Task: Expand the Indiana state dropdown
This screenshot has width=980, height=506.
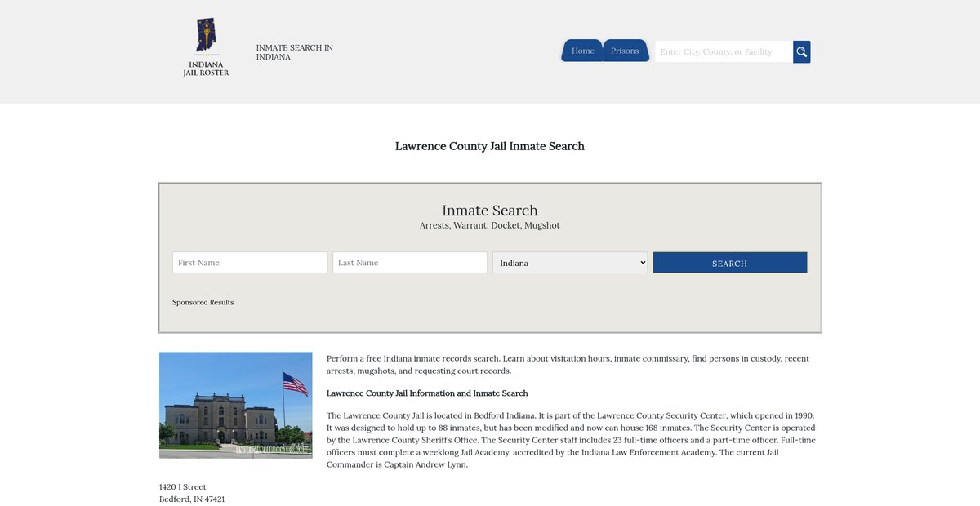Action: pyautogui.click(x=570, y=263)
